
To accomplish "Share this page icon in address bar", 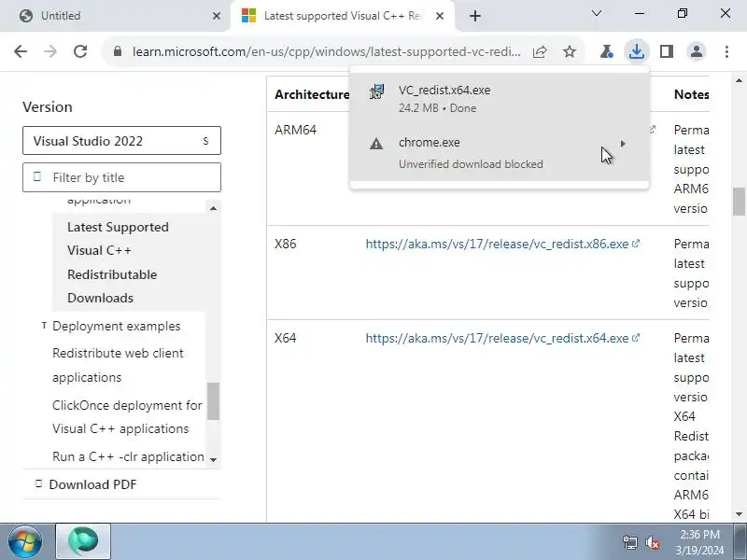I will pos(540,51).
